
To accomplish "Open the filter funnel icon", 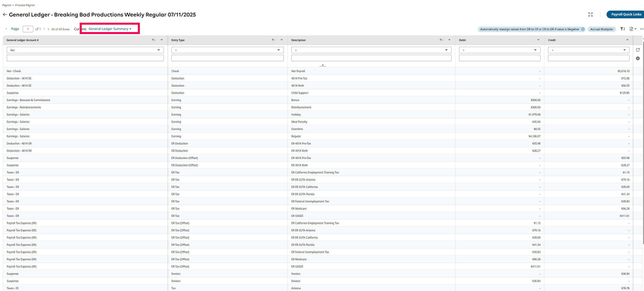I will pyautogui.click(x=622, y=29).
